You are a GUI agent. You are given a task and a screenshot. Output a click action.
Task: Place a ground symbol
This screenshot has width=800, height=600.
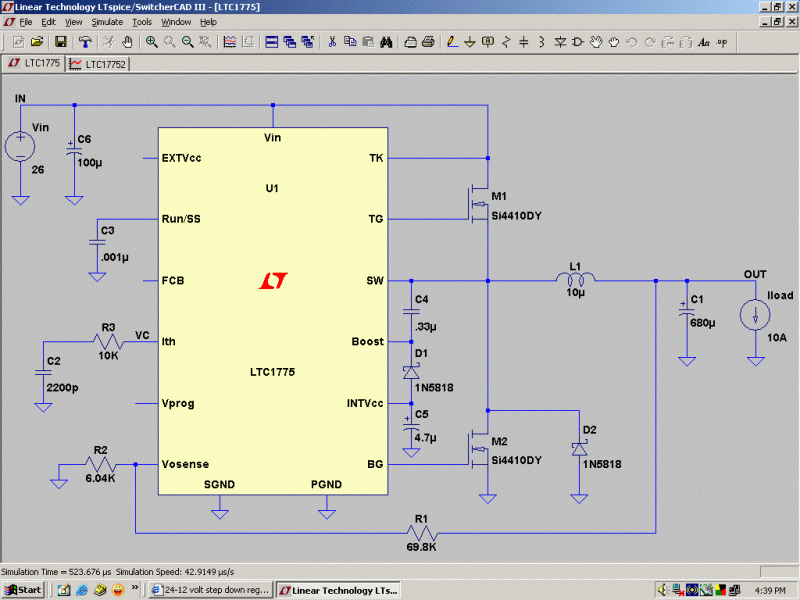click(x=470, y=42)
